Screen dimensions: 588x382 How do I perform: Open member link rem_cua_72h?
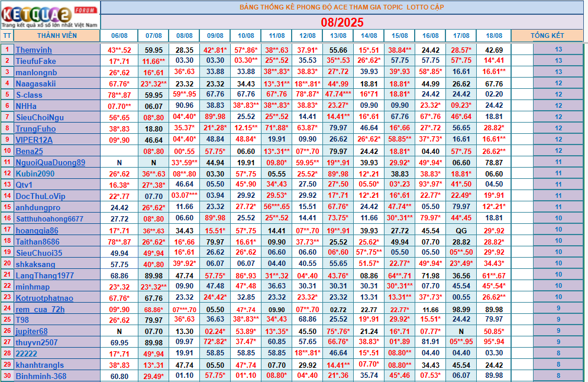pos(40,310)
